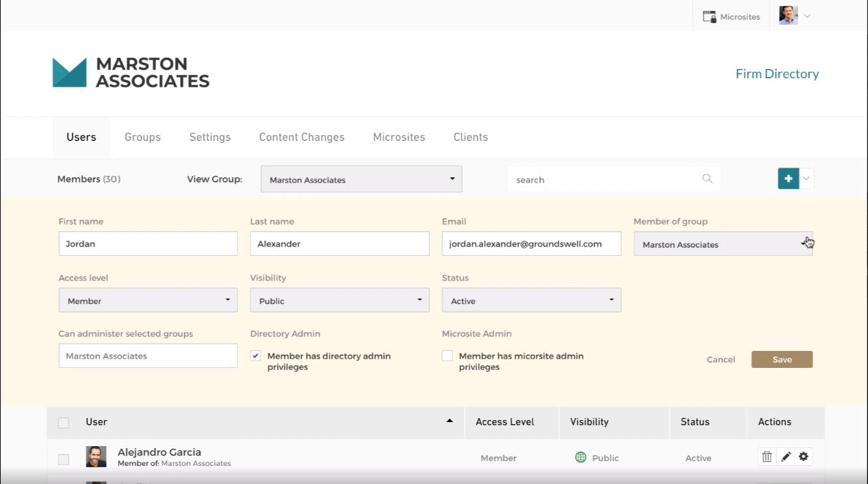The image size is (868, 484).
Task: Enable microsite admin privileges checkbox
Action: tap(447, 355)
